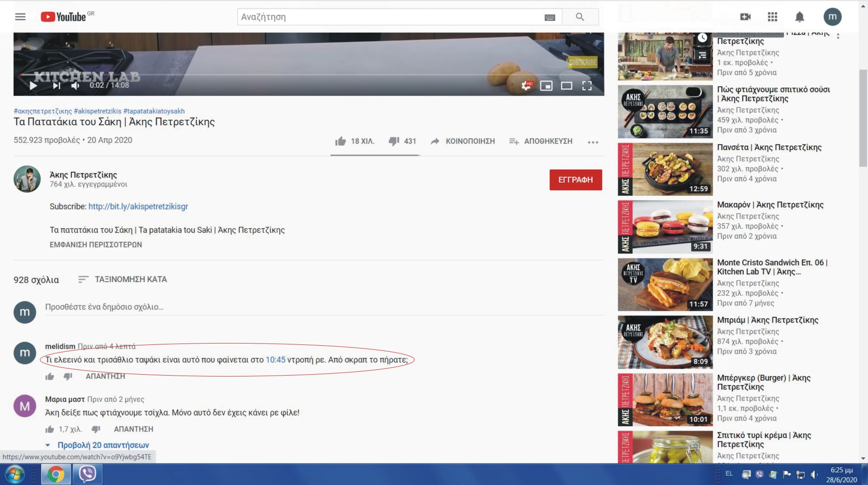Screen dimensions: 868x485
Task: Click the add a public comment field
Action: coord(325,307)
